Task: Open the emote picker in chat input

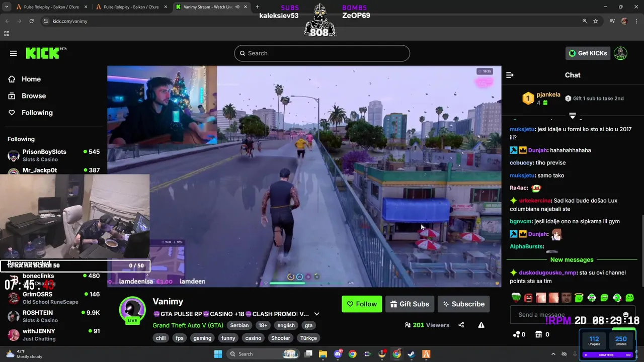Action: [x=626, y=315]
